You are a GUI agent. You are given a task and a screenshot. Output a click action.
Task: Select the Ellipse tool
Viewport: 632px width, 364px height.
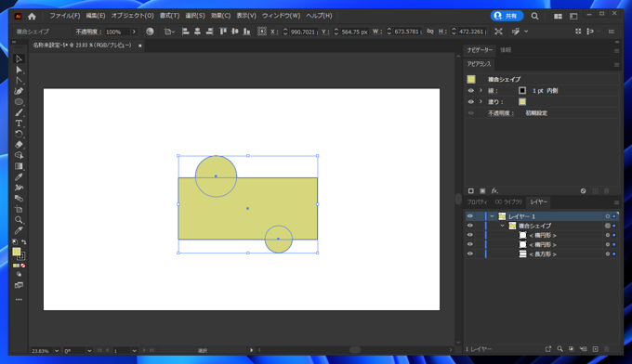[19, 102]
